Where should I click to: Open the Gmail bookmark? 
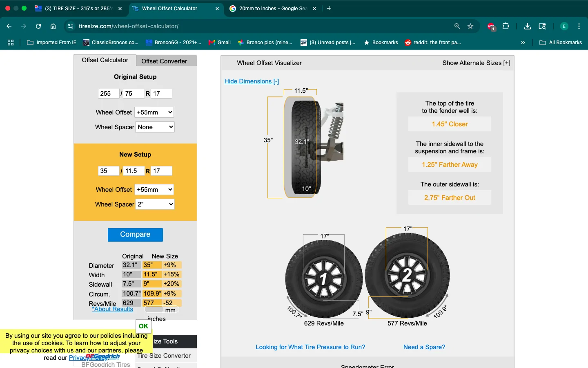[x=220, y=43]
